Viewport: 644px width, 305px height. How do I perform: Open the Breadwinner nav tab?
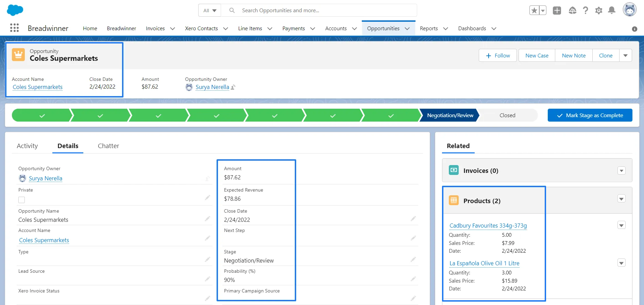tap(121, 29)
